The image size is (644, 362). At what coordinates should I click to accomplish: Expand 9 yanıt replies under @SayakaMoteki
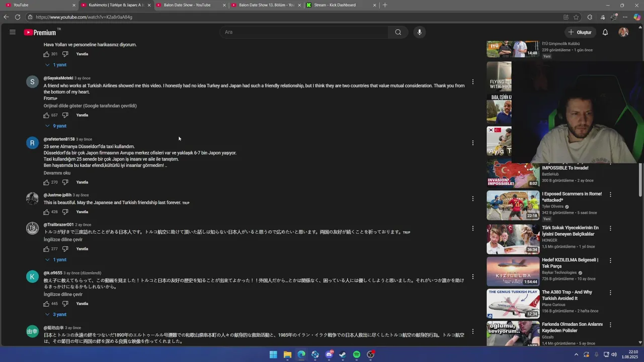tap(56, 126)
